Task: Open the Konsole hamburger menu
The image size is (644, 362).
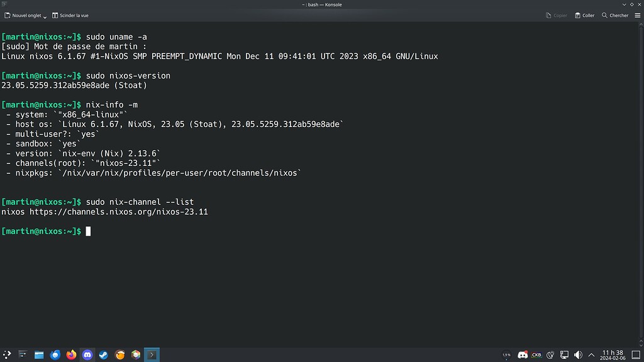Action: (637, 15)
